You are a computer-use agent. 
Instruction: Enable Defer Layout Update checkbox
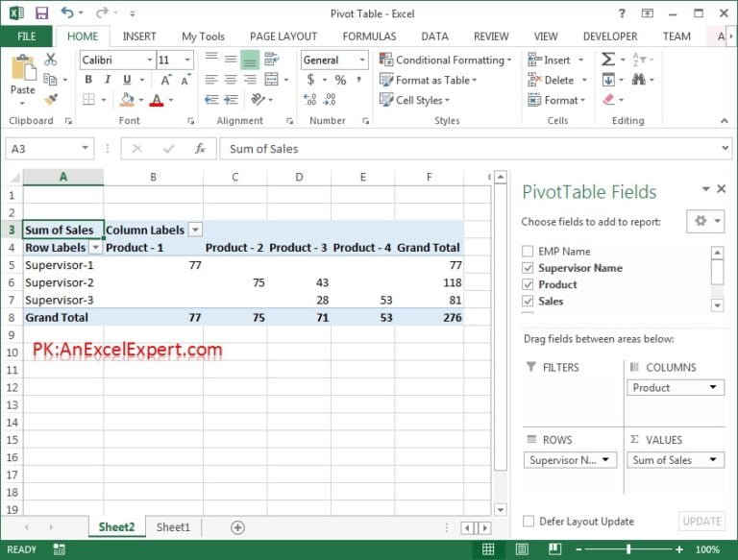click(x=529, y=521)
